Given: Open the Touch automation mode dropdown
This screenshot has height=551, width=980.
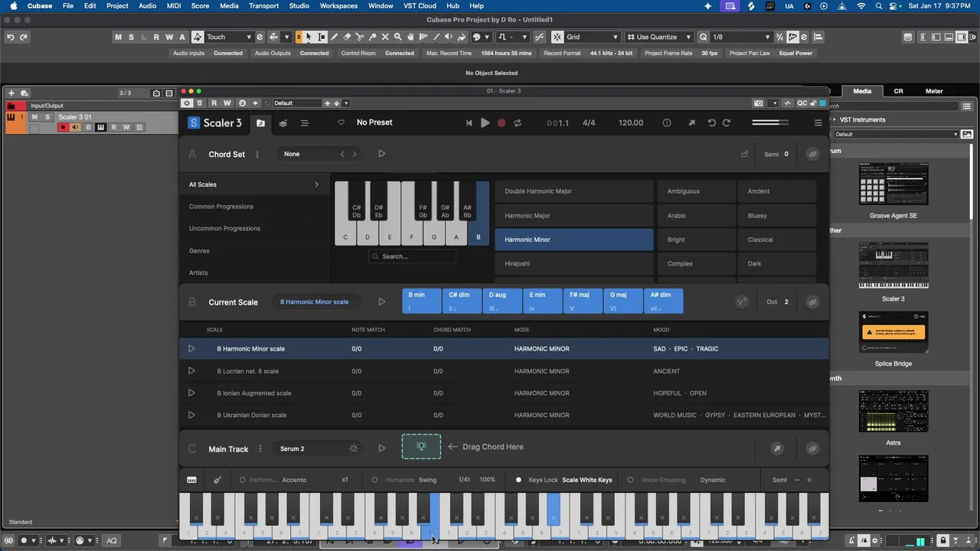Looking at the screenshot, I should [229, 37].
